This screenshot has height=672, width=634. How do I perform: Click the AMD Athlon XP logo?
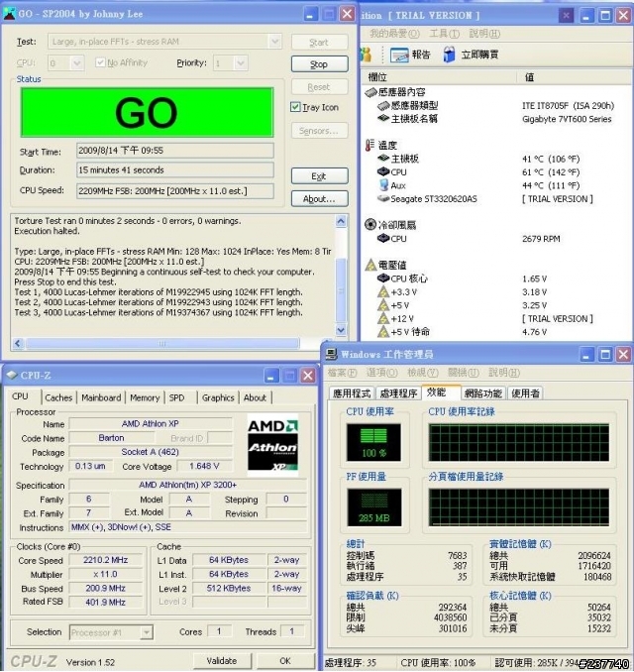coord(272,445)
